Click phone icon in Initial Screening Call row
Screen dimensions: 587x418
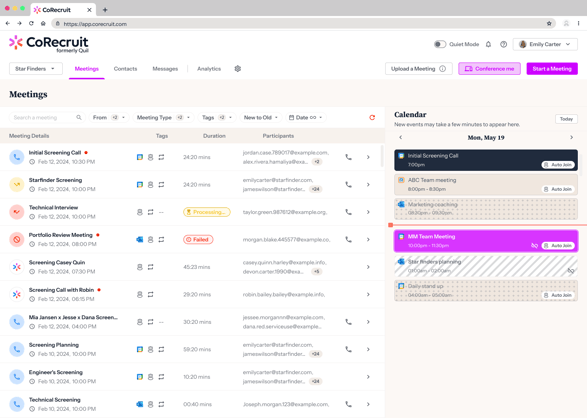click(x=348, y=157)
